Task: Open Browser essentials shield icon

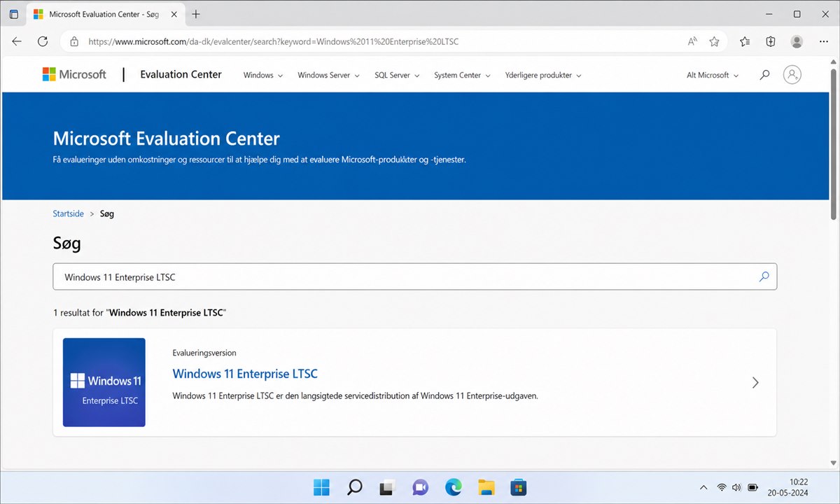Action: [771, 41]
